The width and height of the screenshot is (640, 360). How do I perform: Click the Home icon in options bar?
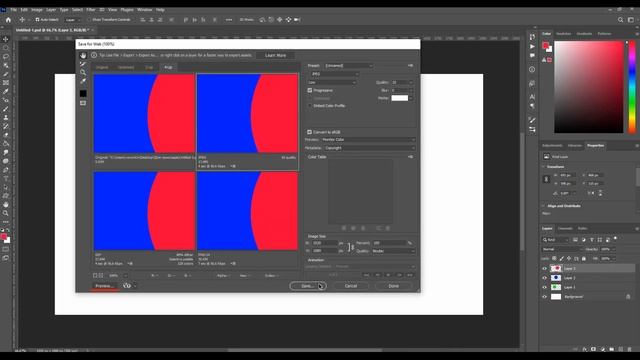click(8, 20)
